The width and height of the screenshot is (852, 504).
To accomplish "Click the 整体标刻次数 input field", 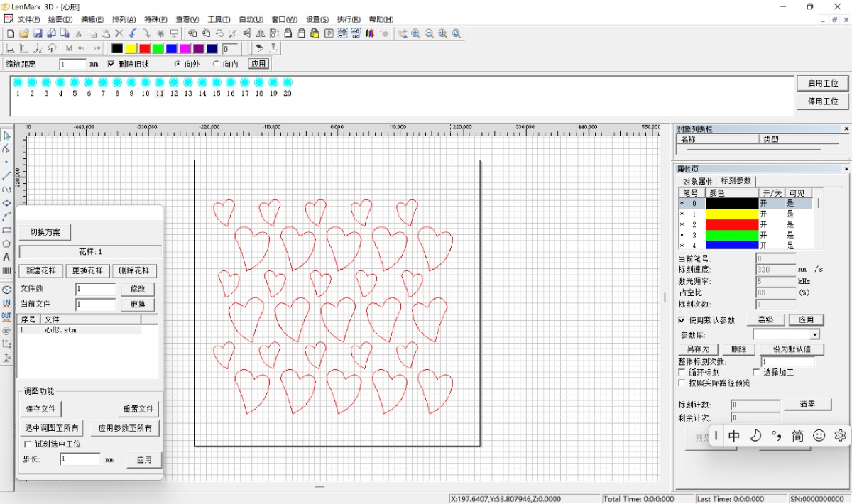I will pos(787,362).
